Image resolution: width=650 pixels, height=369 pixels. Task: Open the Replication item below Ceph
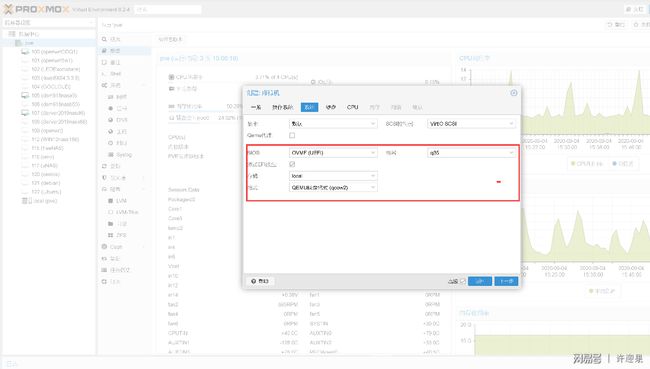[x=111, y=258]
